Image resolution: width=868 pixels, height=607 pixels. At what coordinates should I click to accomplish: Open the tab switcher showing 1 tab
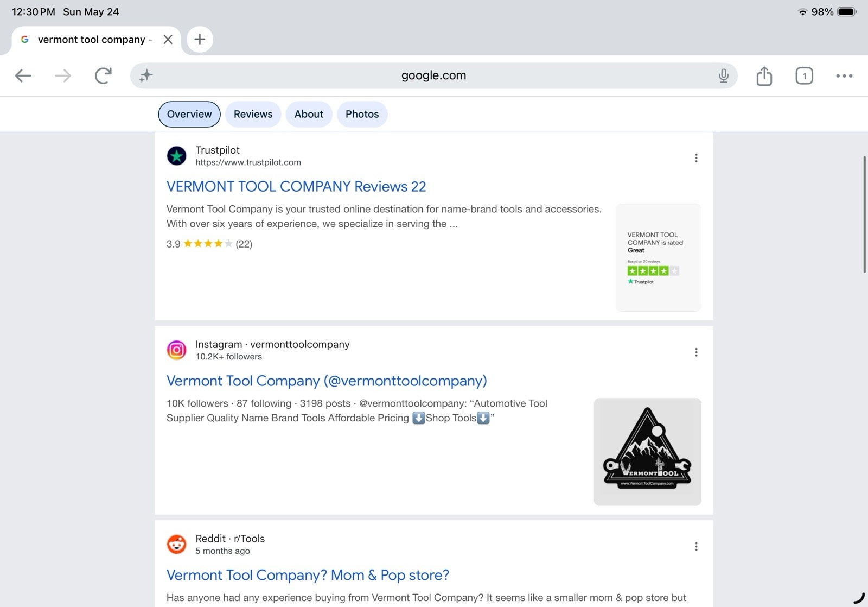[x=804, y=75]
